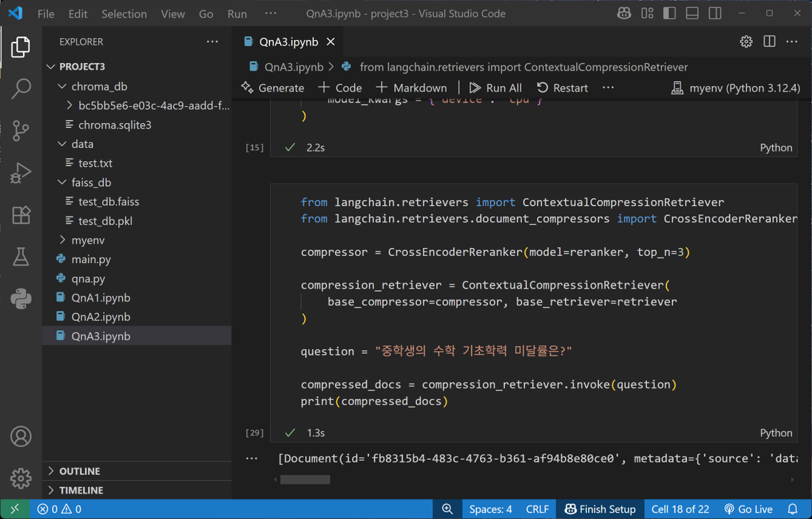Change end of line sequence CRLF
The height and width of the screenshot is (519, 812).
[x=538, y=509]
